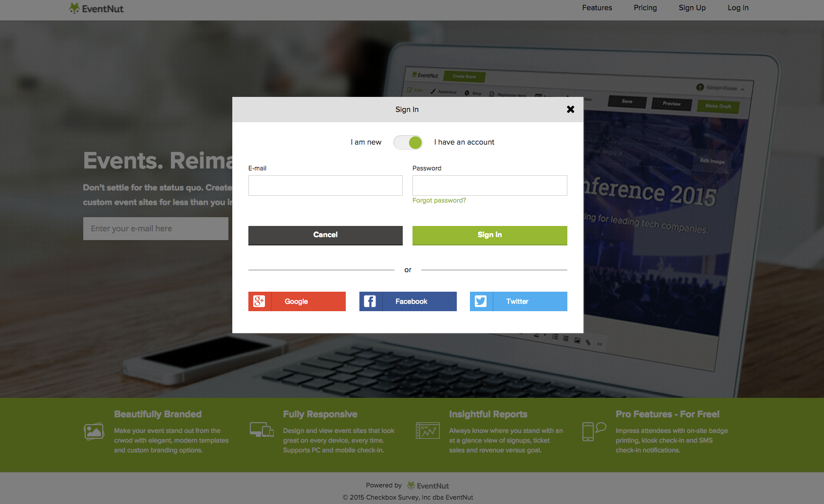The image size is (824, 504).
Task: Click the EventNut squirrel logo in header
Action: pyautogui.click(x=74, y=8)
